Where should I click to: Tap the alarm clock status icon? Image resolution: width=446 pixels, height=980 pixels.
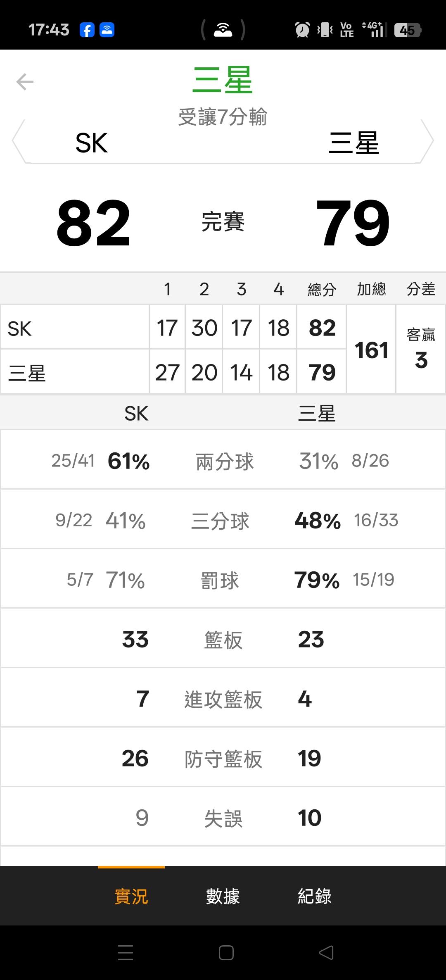click(x=302, y=30)
